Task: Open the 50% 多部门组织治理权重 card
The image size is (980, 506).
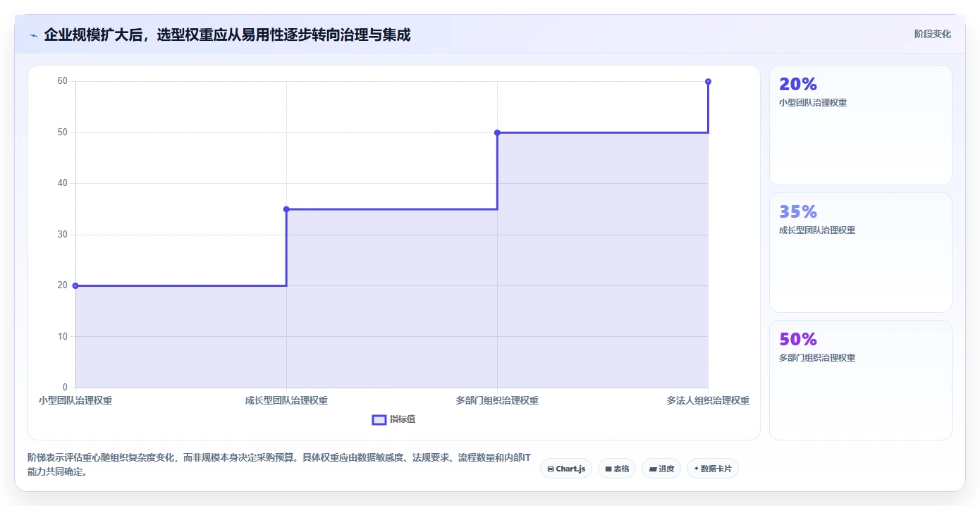Action: pyautogui.click(x=860, y=381)
